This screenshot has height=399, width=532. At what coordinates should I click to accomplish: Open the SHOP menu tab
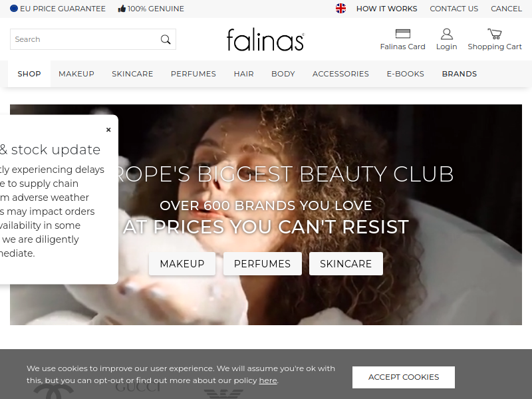tap(29, 74)
